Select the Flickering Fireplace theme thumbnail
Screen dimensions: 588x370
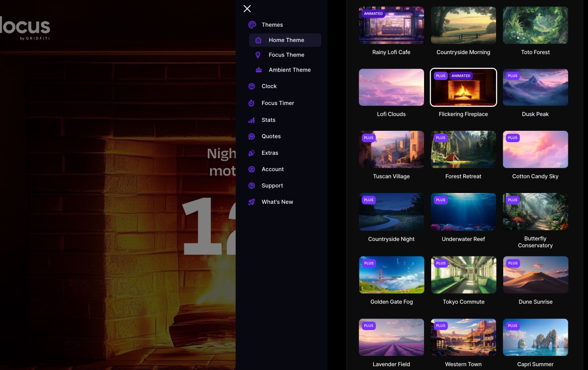(x=464, y=88)
